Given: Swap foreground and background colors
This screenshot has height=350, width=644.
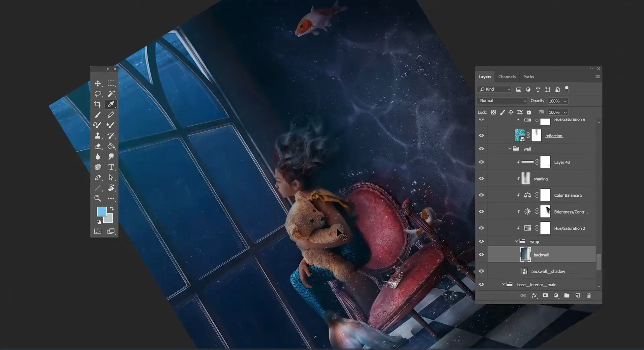Looking at the screenshot, I should point(112,209).
